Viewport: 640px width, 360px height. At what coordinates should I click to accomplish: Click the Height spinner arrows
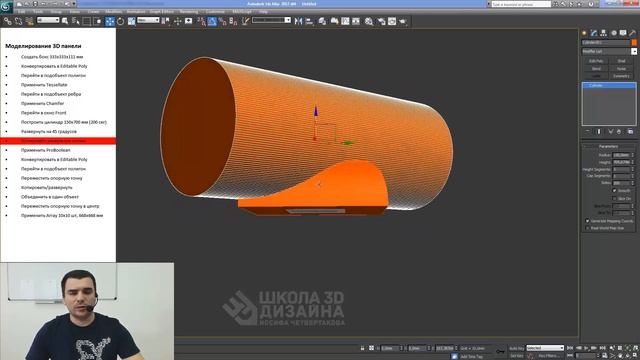633,162
